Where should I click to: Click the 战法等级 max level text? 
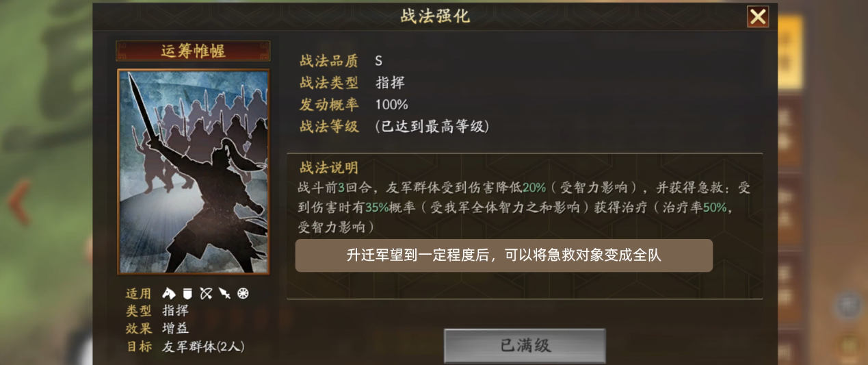click(x=432, y=127)
